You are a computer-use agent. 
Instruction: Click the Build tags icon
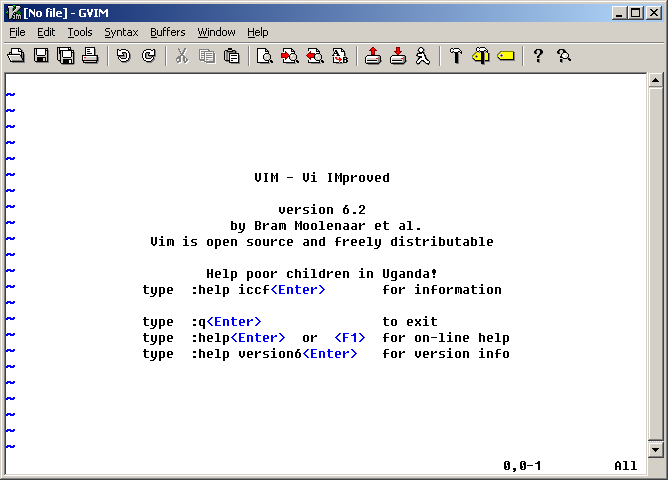481,56
